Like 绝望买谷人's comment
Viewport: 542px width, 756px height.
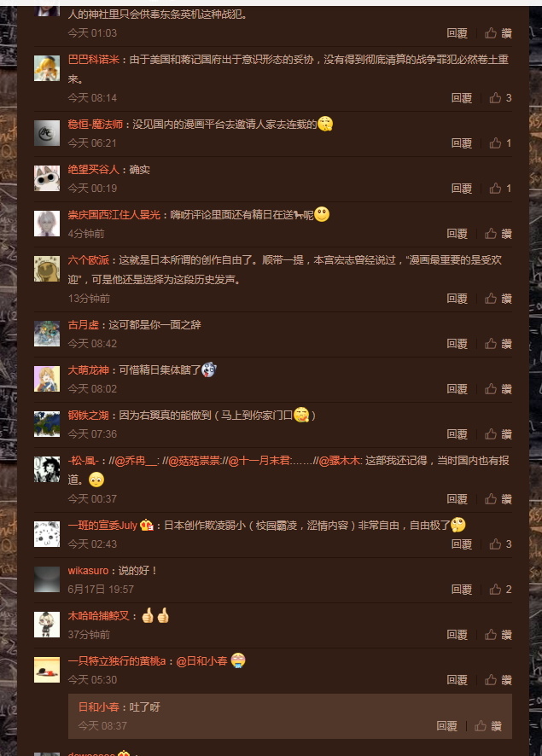coord(500,189)
